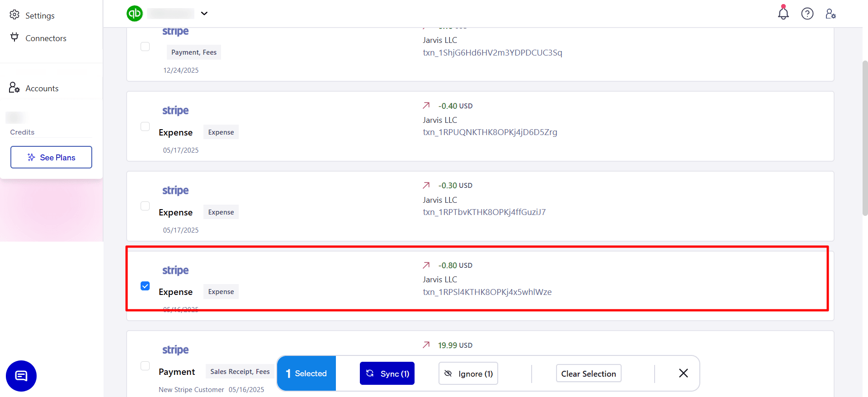The height and width of the screenshot is (397, 868).
Task: Open transaction txn_1ShjG6Hd6HV2m3YDPDCUC3Sq
Action: [x=492, y=52]
